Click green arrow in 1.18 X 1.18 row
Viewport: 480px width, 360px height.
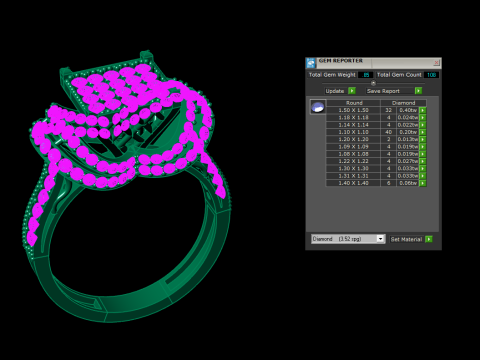pos(423,117)
